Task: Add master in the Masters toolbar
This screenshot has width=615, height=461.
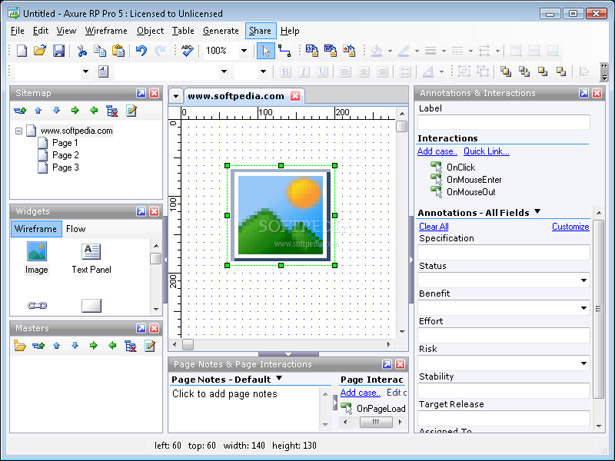Action: point(38,346)
